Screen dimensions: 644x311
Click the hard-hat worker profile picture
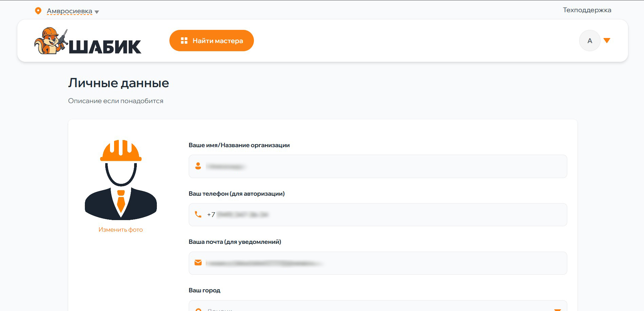click(121, 179)
